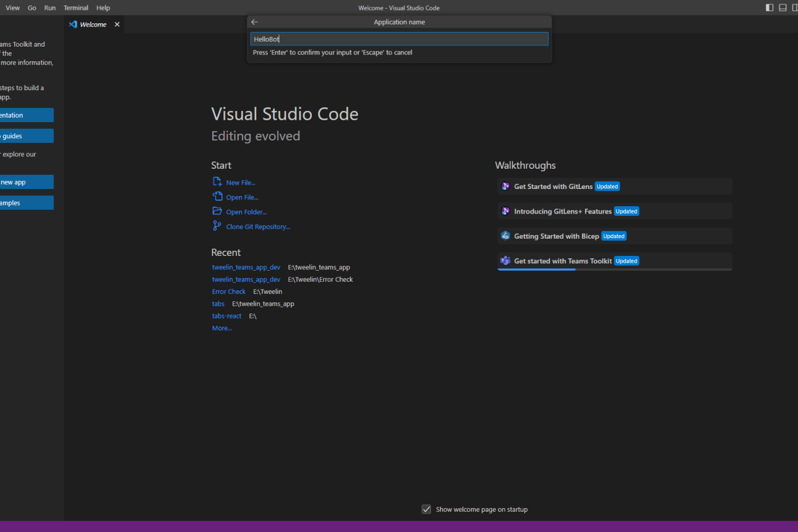Uncheck Show welcome page on startup
The height and width of the screenshot is (532, 798).
[426, 509]
